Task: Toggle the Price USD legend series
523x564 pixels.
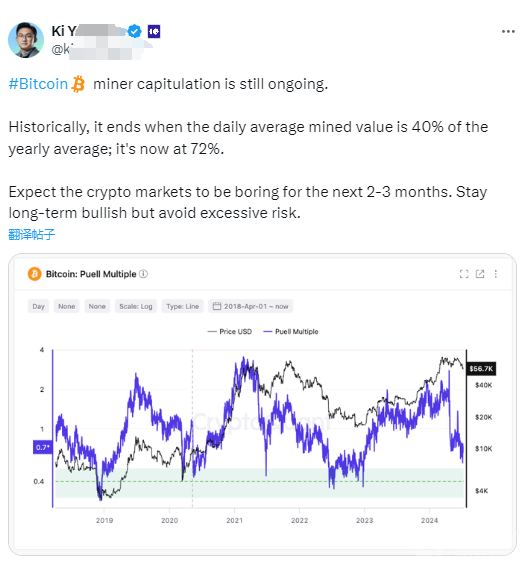Action: pyautogui.click(x=230, y=332)
